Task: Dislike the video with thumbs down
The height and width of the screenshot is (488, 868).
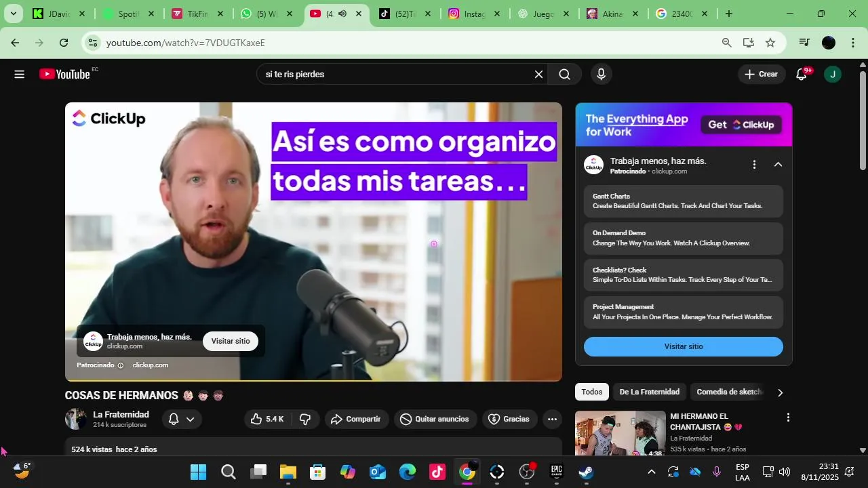Action: [305, 420]
